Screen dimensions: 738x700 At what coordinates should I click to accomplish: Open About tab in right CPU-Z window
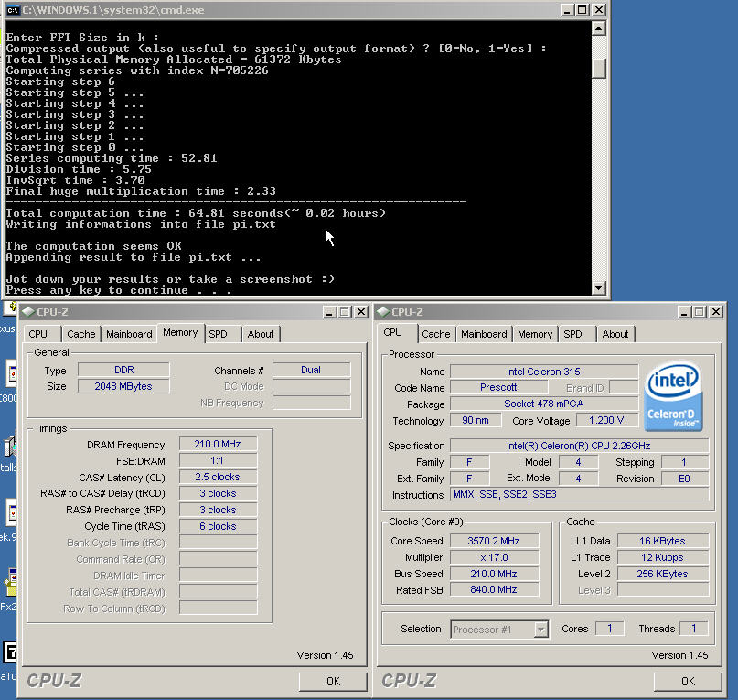(615, 334)
